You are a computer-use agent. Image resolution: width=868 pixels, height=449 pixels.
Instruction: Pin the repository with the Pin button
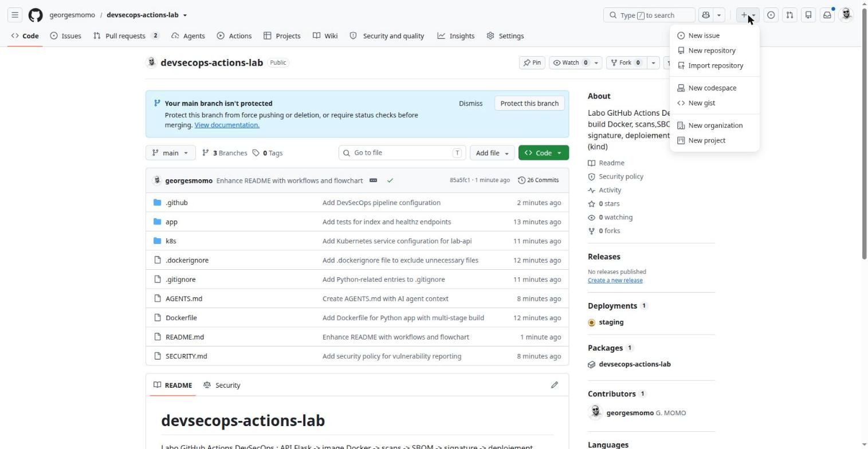(532, 62)
